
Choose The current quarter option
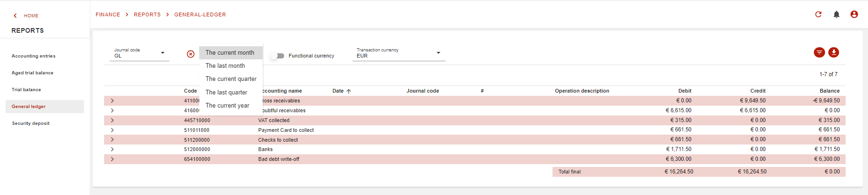coord(231,79)
